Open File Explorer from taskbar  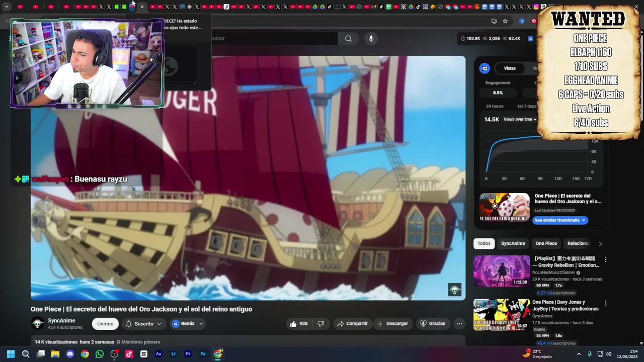(55, 354)
